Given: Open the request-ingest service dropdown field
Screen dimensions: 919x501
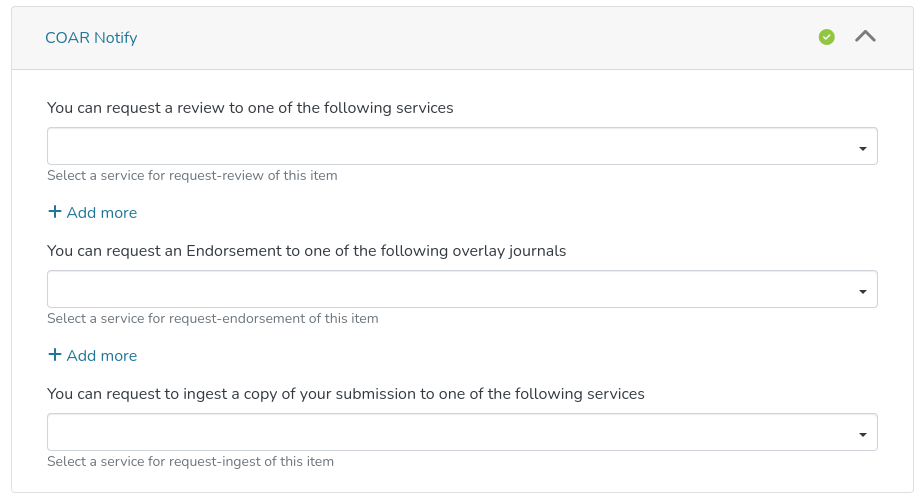Looking at the screenshot, I should 450,432.
